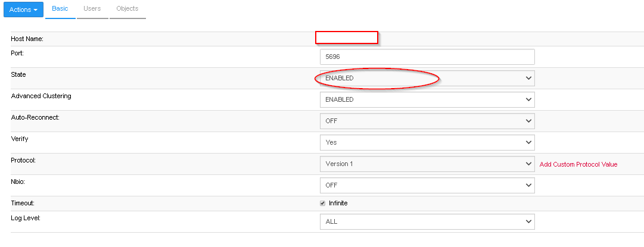Click the Port field showing 5696

click(427, 57)
